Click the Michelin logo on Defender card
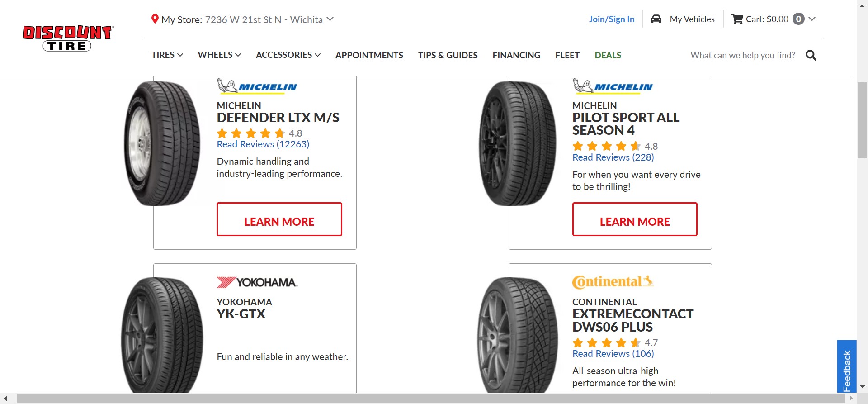Image resolution: width=868 pixels, height=404 pixels. pos(257,86)
